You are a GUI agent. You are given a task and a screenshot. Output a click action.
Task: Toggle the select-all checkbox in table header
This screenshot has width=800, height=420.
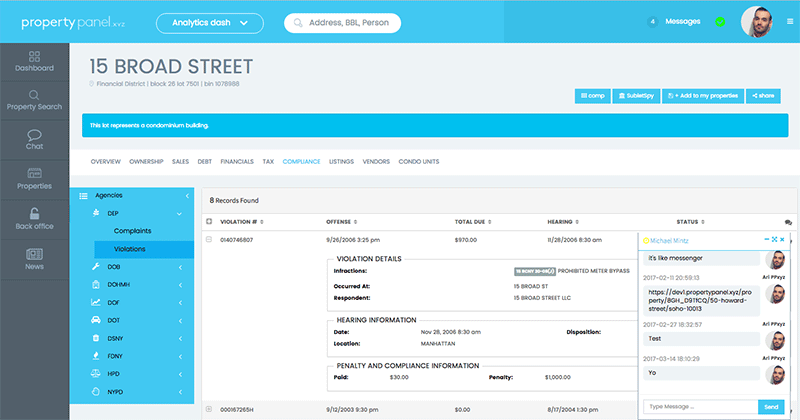click(x=209, y=221)
